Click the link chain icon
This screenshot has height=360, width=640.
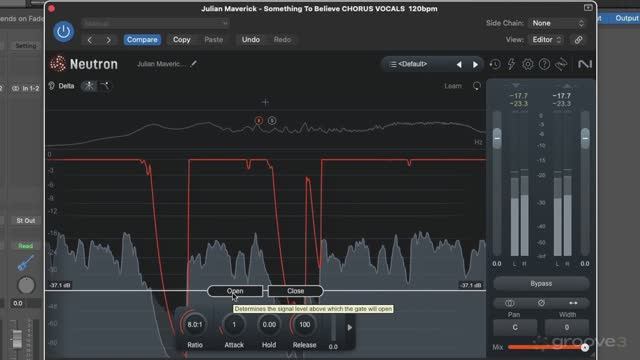coord(578,40)
